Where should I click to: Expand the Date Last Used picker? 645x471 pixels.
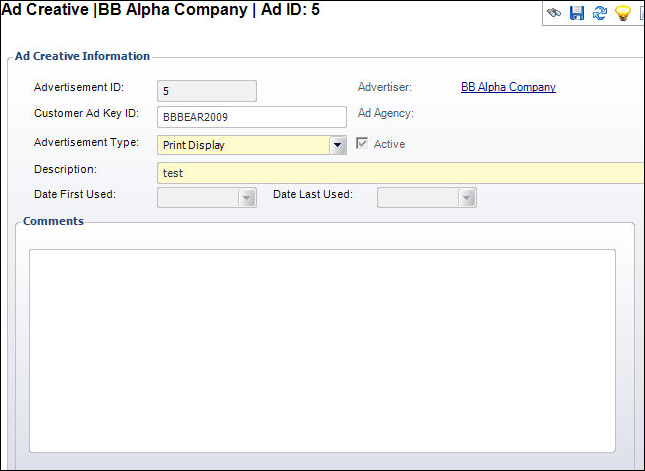(x=466, y=198)
